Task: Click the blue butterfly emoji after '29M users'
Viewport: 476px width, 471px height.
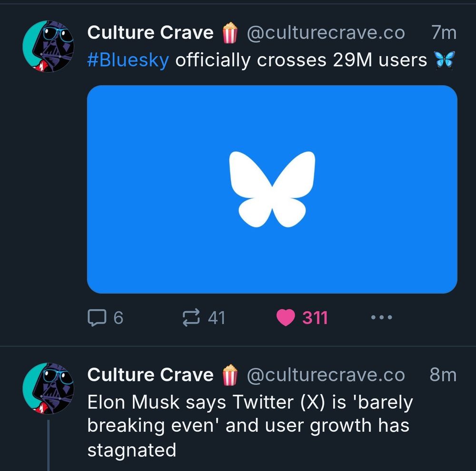Action: [x=444, y=60]
